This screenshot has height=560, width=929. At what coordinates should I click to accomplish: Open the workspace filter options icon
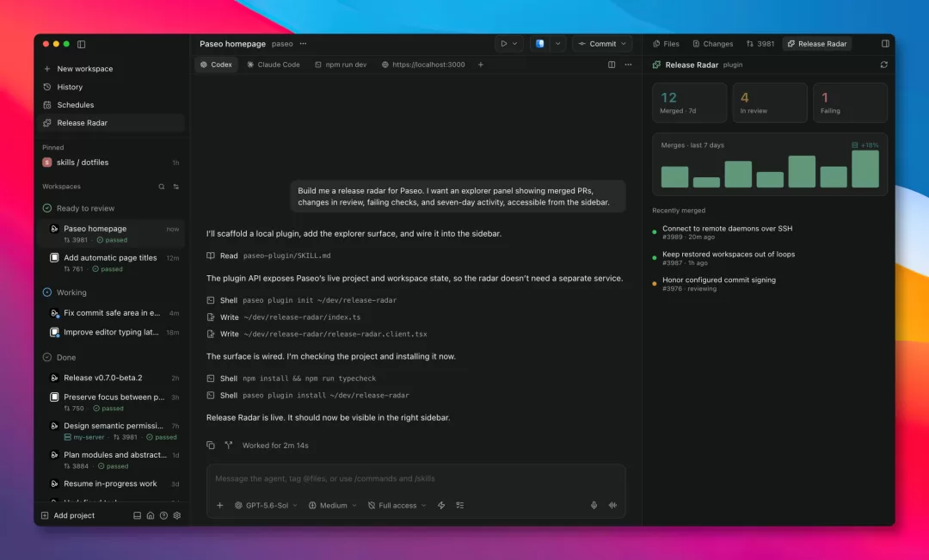176,187
